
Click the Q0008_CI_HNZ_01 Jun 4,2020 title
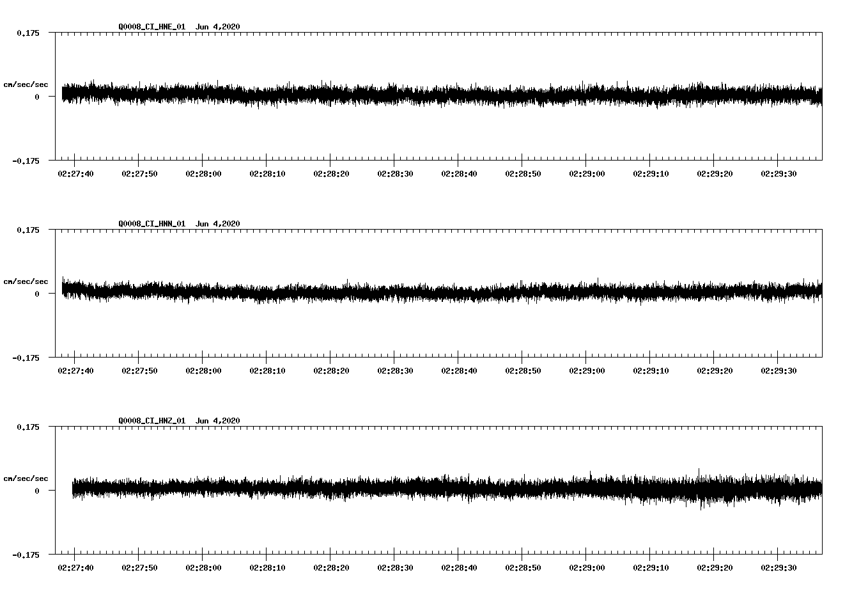point(179,421)
